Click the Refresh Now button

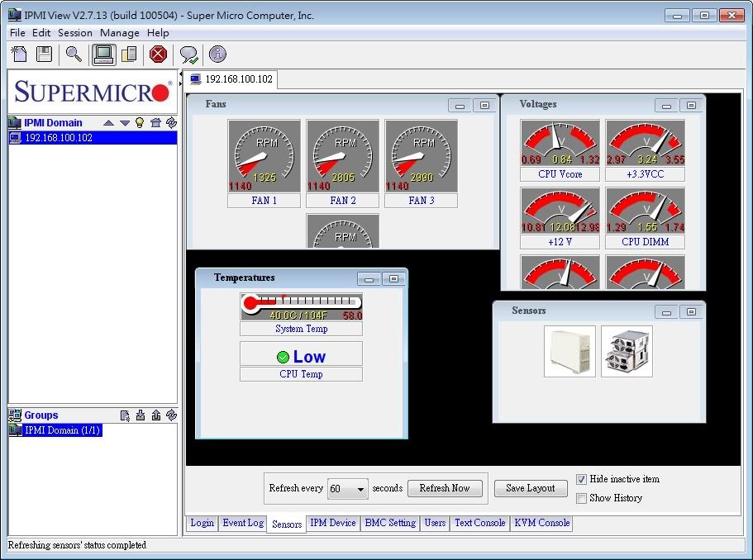coord(445,488)
